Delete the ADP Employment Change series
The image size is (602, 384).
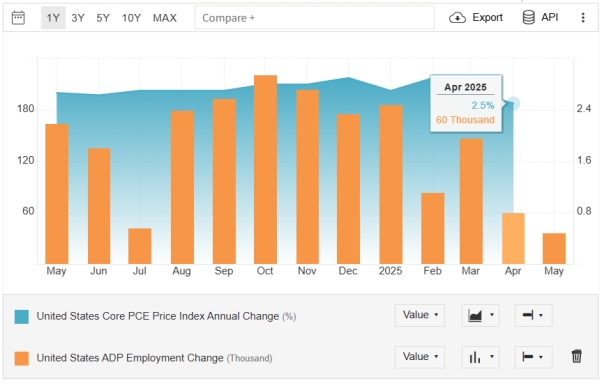[x=576, y=356]
